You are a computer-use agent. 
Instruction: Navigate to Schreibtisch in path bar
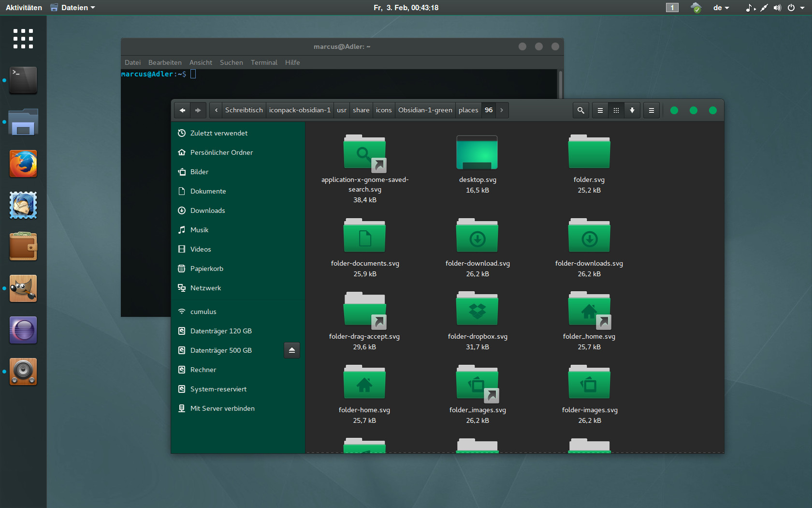click(x=244, y=110)
